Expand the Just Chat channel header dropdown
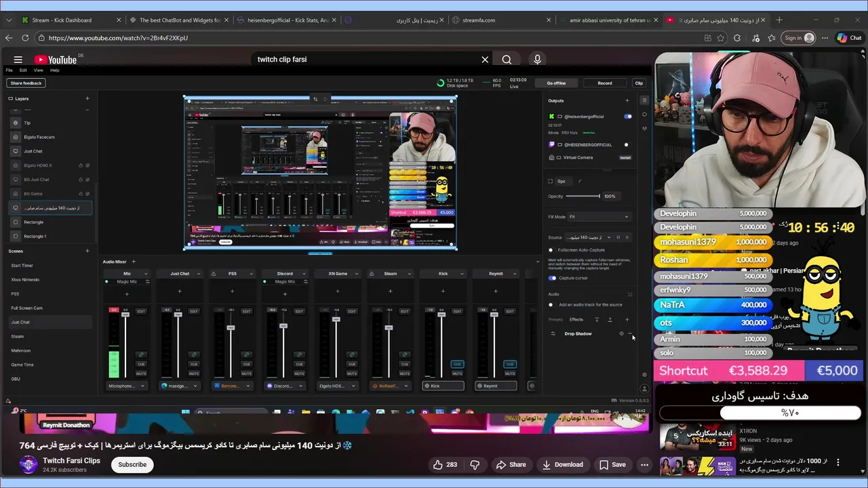This screenshot has width=868, height=488. [199, 274]
